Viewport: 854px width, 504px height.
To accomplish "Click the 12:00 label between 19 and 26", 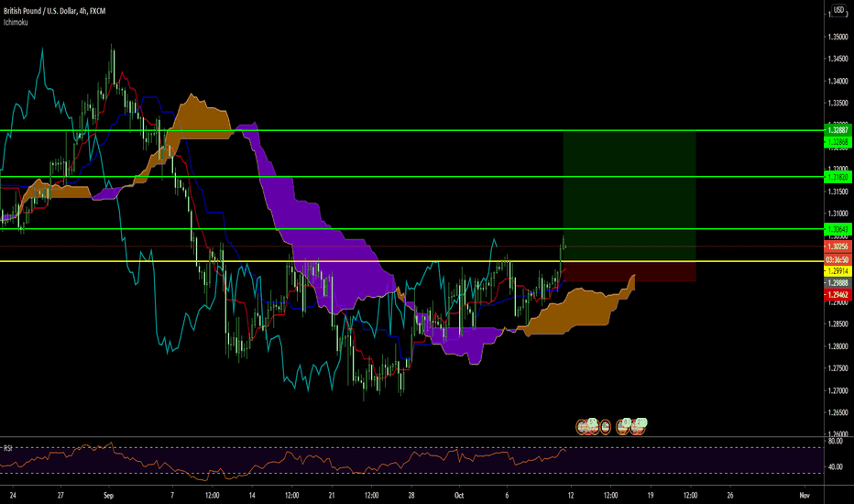I will pyautogui.click(x=691, y=495).
